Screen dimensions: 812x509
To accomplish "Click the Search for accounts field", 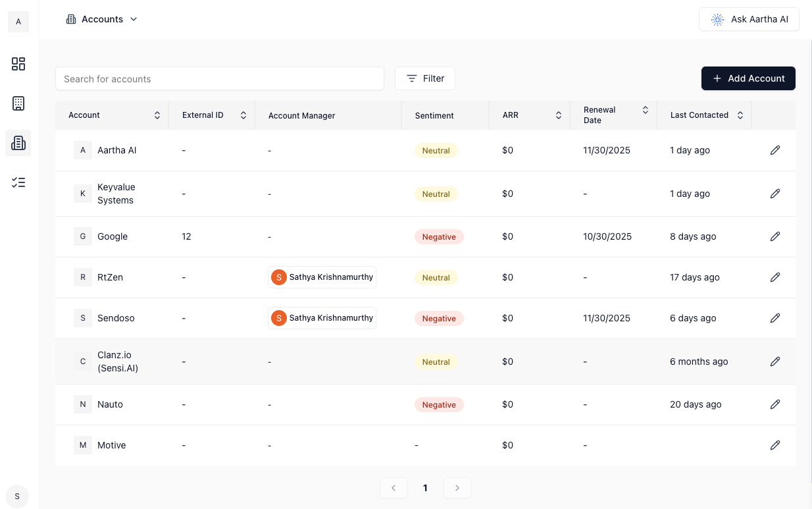I will click(219, 78).
